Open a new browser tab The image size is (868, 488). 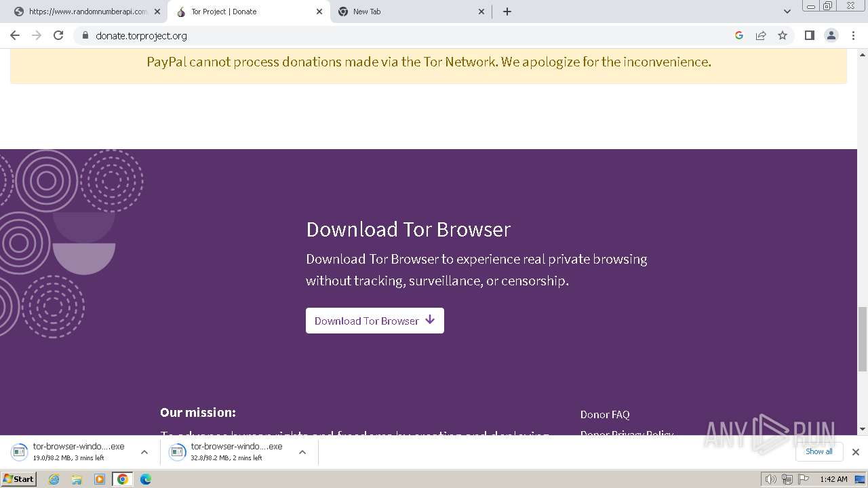click(x=507, y=12)
